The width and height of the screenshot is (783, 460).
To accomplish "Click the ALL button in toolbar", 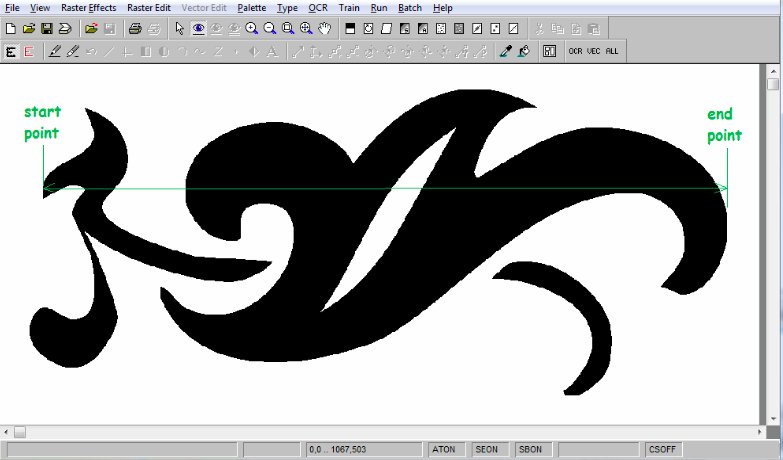I will tap(612, 51).
